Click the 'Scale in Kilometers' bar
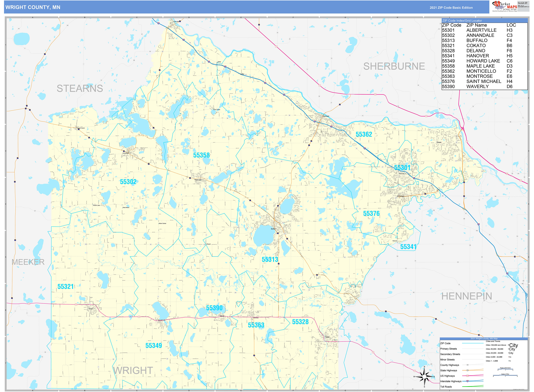Viewport: 534px width, 392px height. point(505,369)
